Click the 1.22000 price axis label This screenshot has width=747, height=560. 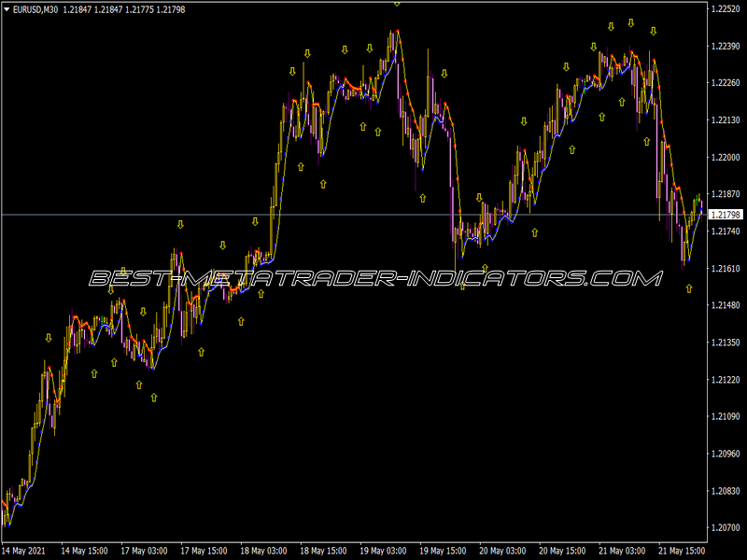point(726,157)
